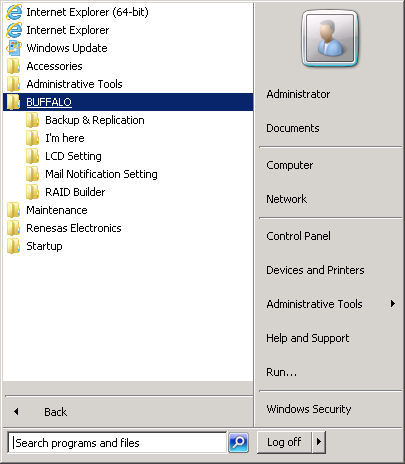Click the Log off button
405x464 pixels.
tap(284, 442)
